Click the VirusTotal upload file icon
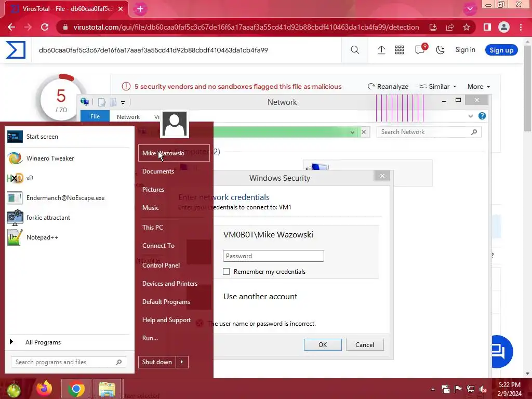The image size is (532, 399). point(381,50)
